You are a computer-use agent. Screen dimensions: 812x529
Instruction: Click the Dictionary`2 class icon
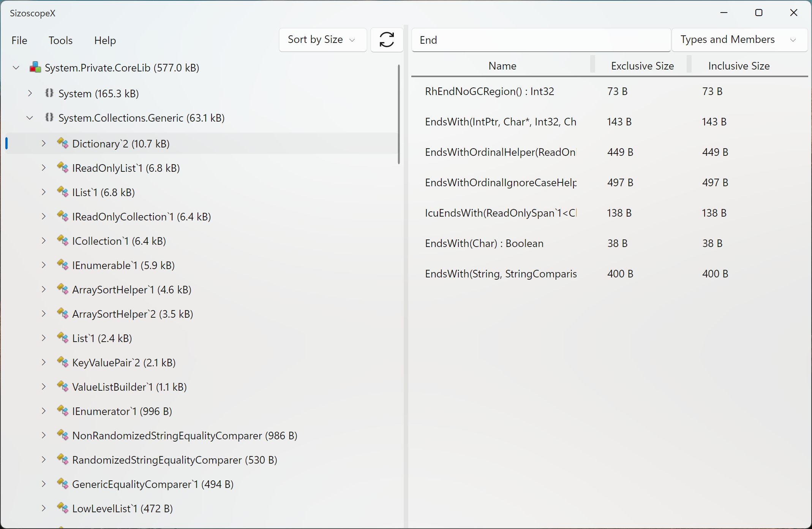[x=63, y=144]
